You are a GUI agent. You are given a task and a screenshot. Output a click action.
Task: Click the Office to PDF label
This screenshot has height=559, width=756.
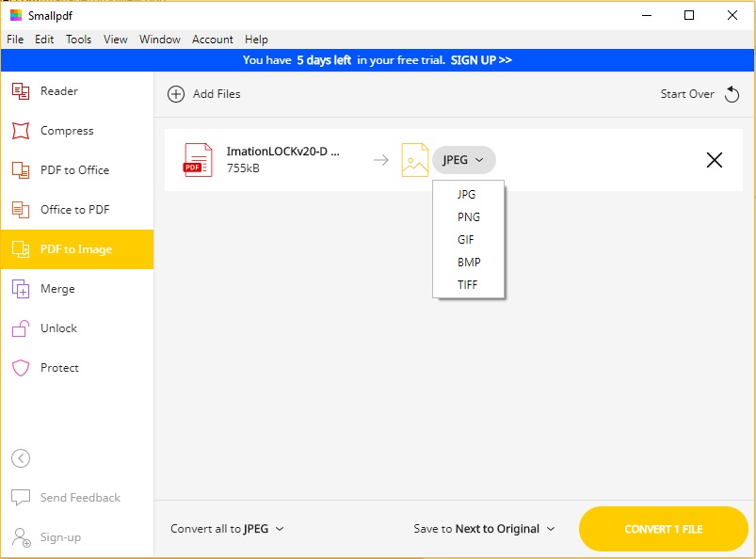74,210
